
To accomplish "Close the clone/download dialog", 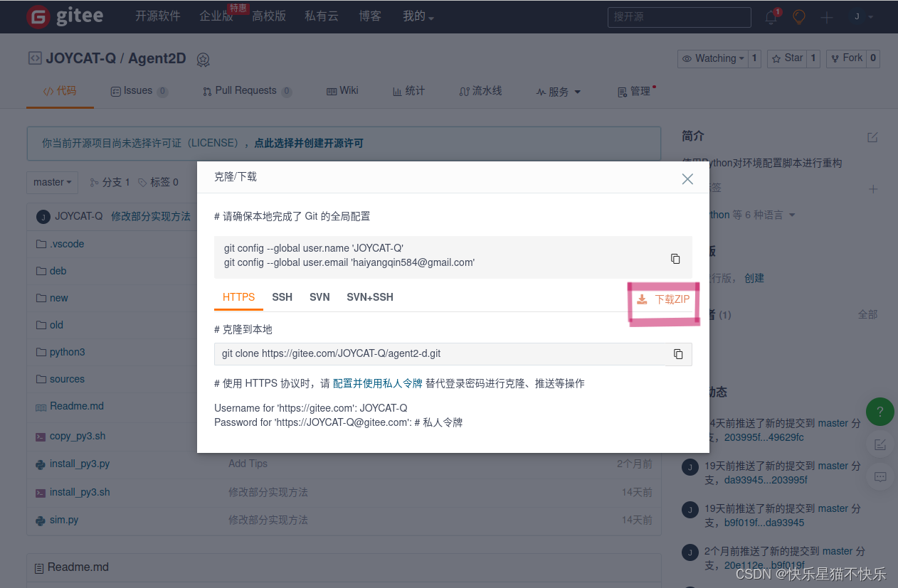I will point(687,179).
